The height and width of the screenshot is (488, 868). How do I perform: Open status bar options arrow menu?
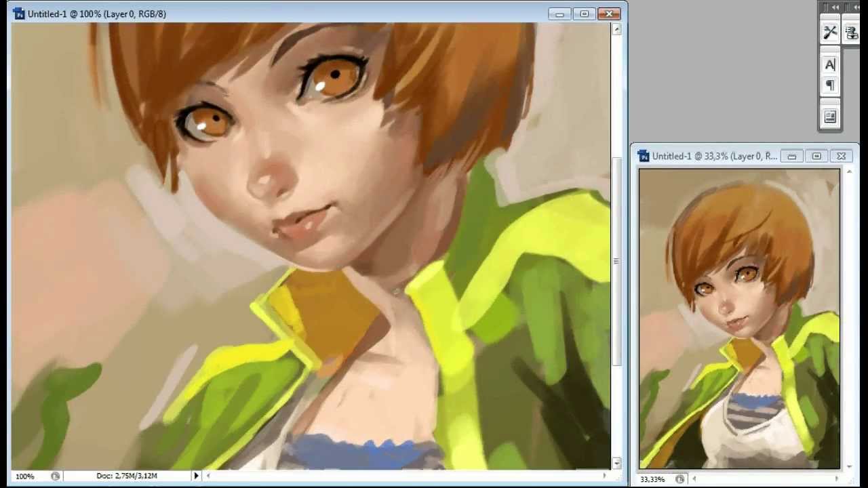[x=197, y=476]
